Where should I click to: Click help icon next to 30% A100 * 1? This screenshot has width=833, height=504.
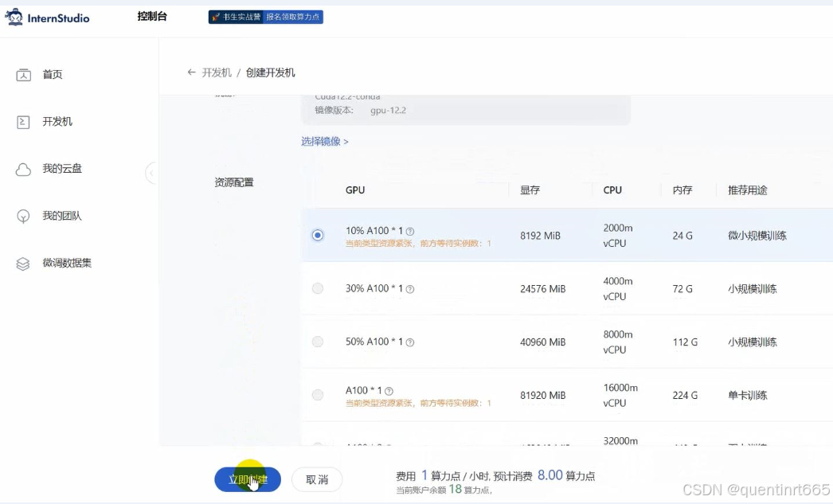tap(410, 290)
